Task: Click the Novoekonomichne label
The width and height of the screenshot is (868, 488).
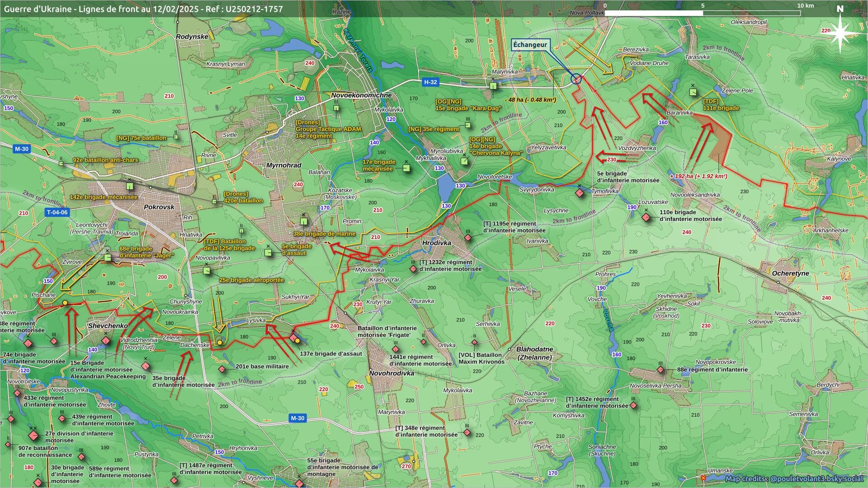Action: pos(361,95)
